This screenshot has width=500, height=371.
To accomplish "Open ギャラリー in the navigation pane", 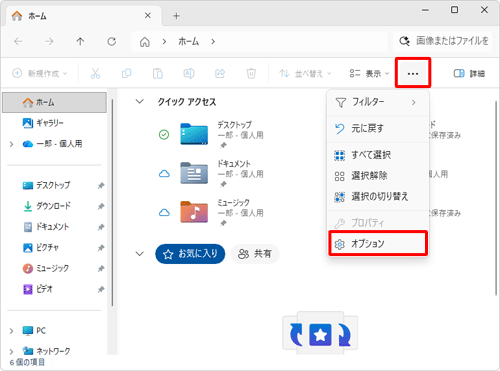I will pos(43,123).
